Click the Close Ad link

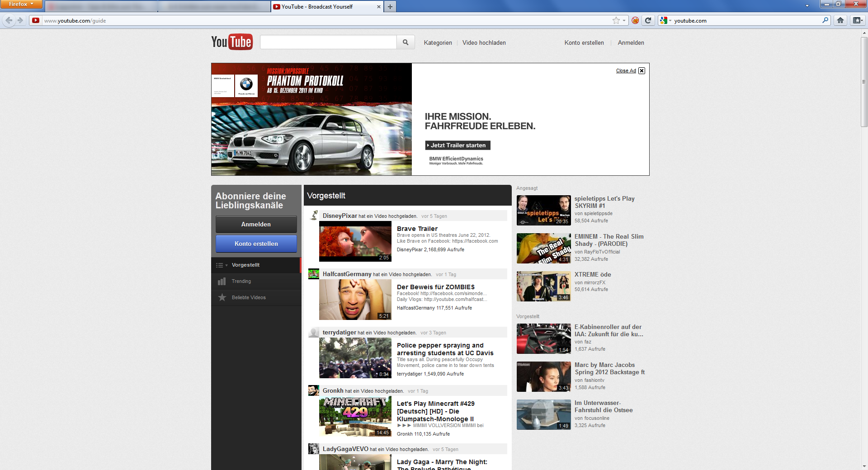point(626,70)
